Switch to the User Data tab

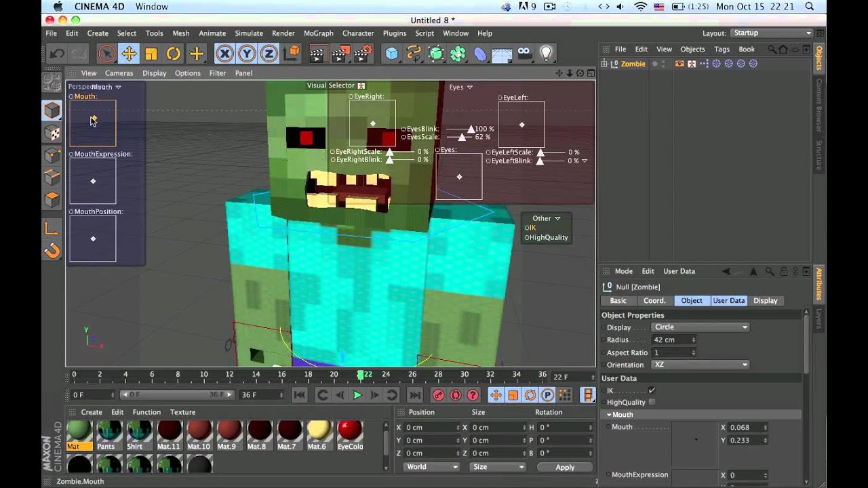coord(729,300)
